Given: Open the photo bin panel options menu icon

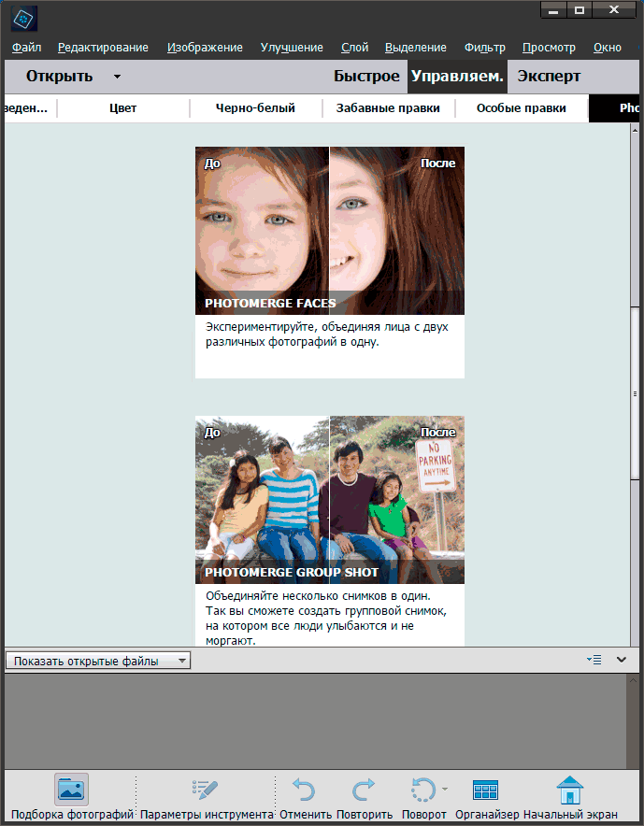Looking at the screenshot, I should pos(594,660).
